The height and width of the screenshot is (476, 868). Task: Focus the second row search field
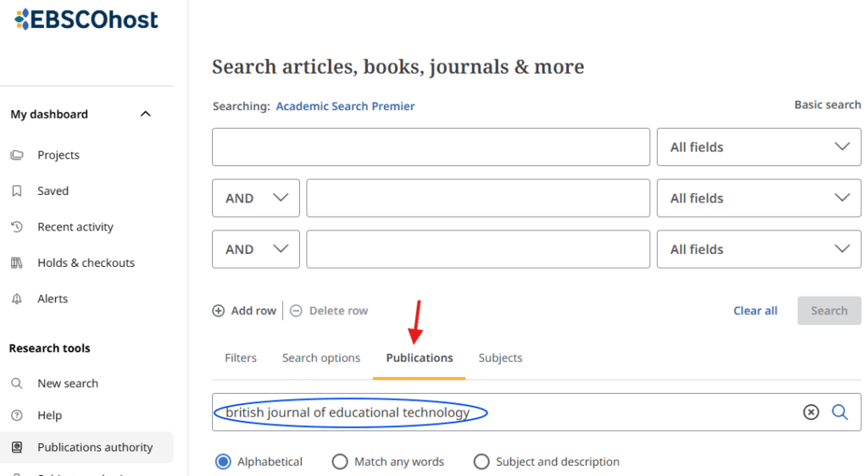[478, 198]
